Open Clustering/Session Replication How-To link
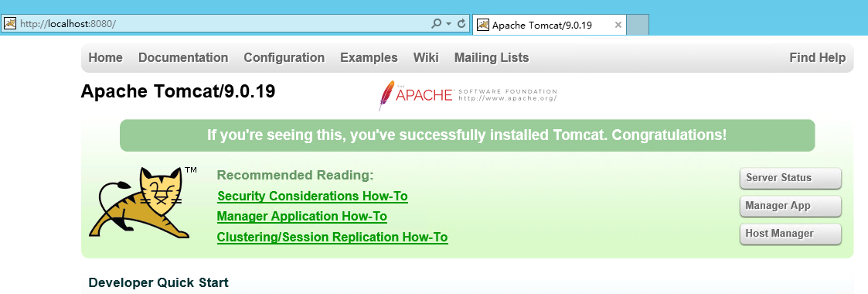Screen dimensions: 868x294 [x=332, y=237]
